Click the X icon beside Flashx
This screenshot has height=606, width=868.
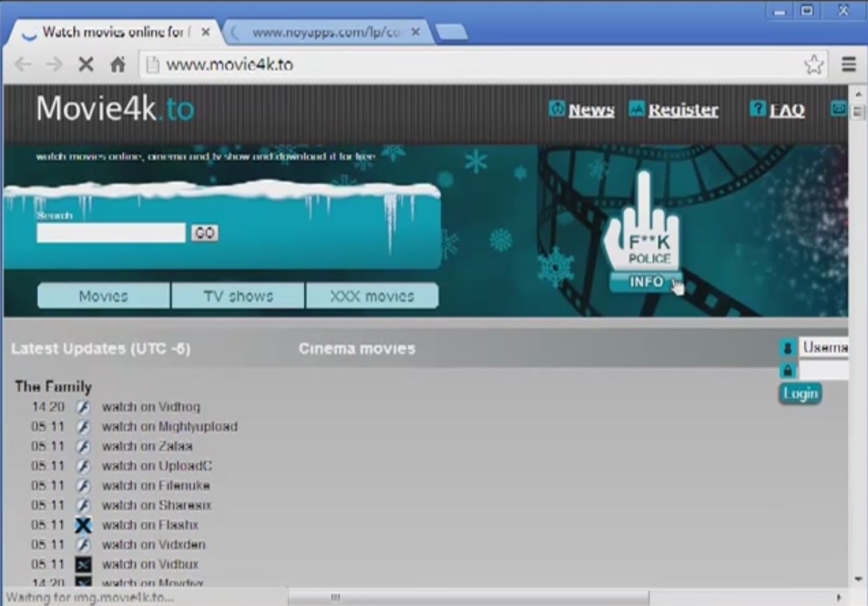[83, 525]
